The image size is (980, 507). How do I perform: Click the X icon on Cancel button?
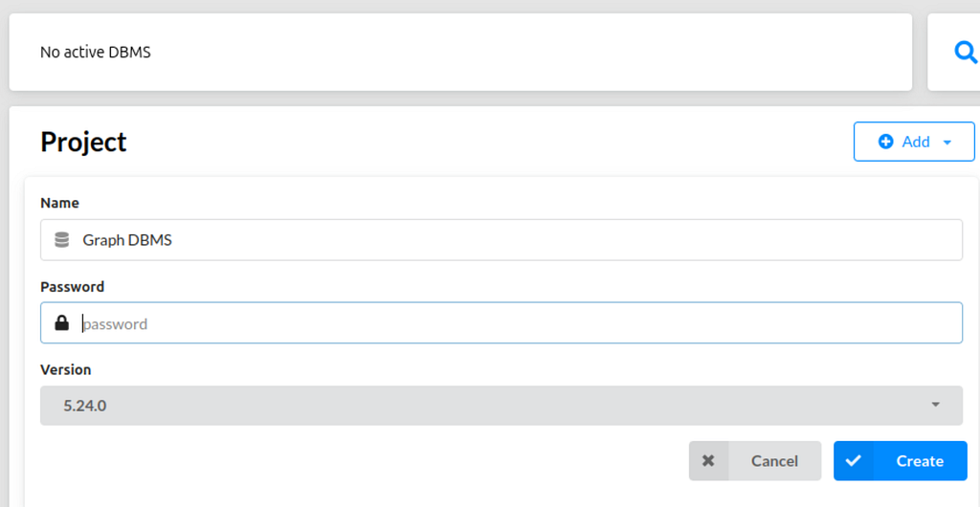click(x=708, y=461)
